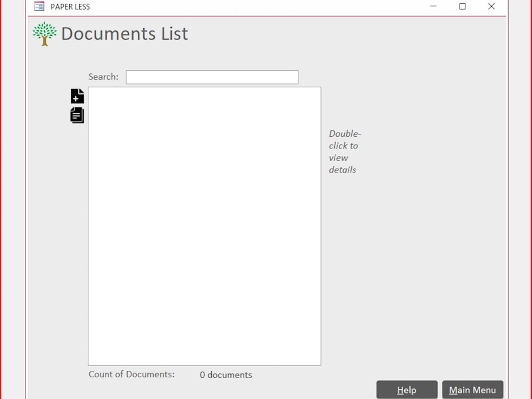Add a new document using the plus-document icon
Image resolution: width=532 pixels, height=399 pixels.
[77, 96]
